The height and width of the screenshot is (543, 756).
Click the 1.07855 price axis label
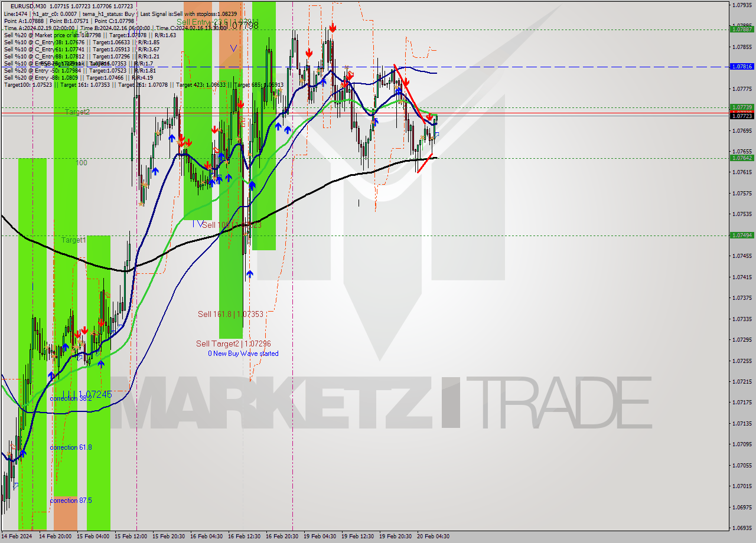(742, 47)
